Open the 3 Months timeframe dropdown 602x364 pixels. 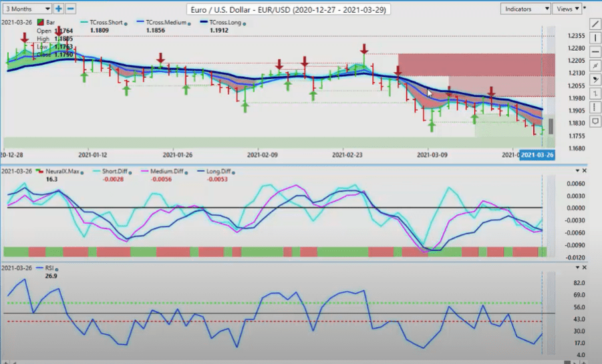tap(27, 9)
